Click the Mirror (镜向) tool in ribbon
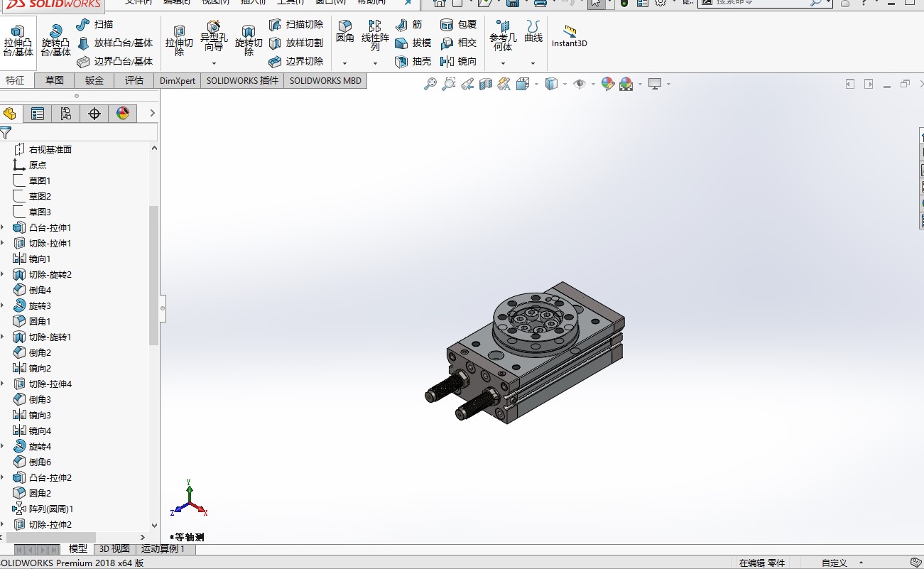 (x=458, y=61)
